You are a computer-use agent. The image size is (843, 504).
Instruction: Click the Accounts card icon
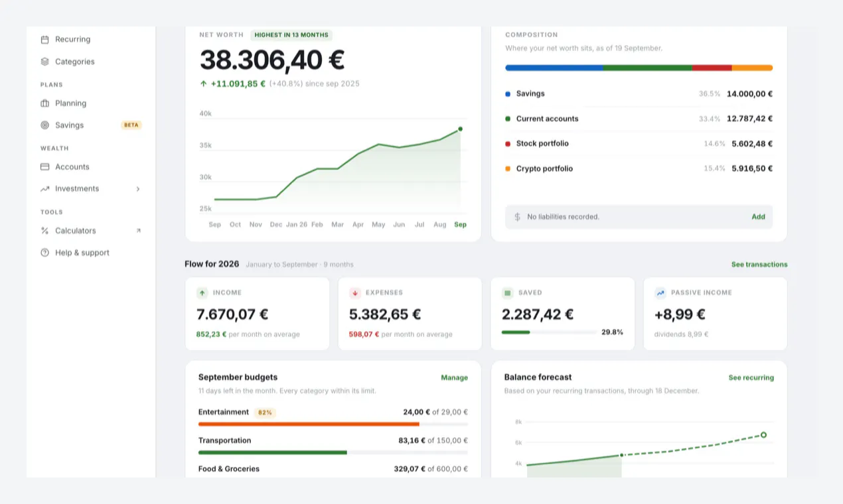(44, 167)
